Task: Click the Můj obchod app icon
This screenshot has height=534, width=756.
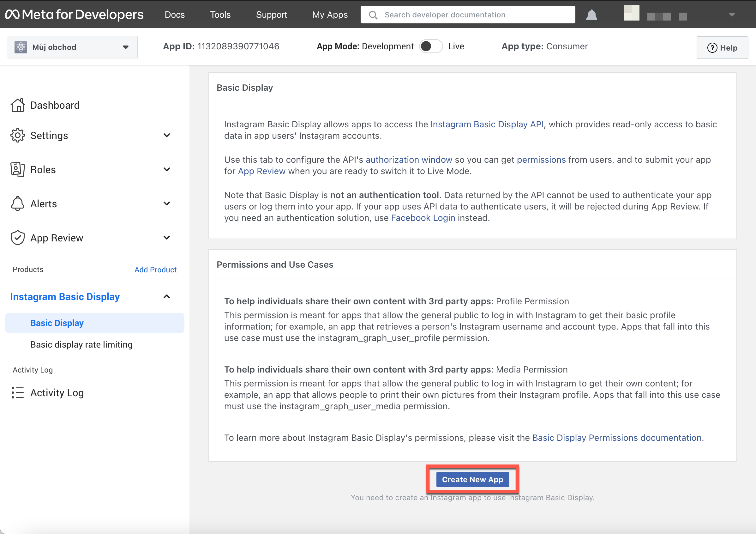Action: [x=21, y=47]
